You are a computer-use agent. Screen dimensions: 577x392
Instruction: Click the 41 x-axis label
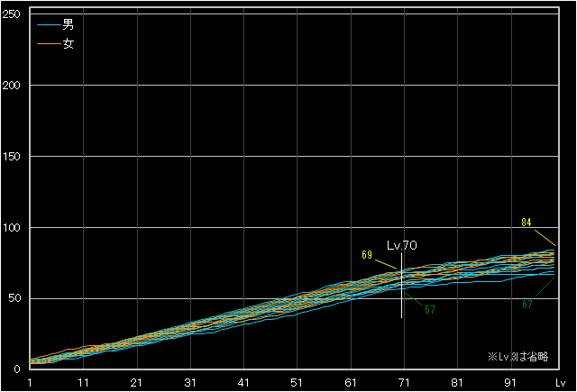point(243,383)
